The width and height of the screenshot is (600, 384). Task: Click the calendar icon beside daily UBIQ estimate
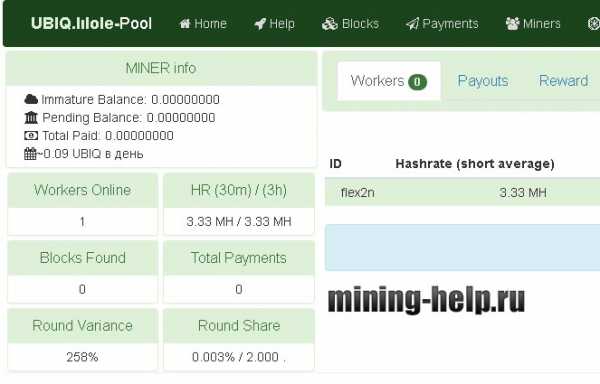tap(31, 154)
